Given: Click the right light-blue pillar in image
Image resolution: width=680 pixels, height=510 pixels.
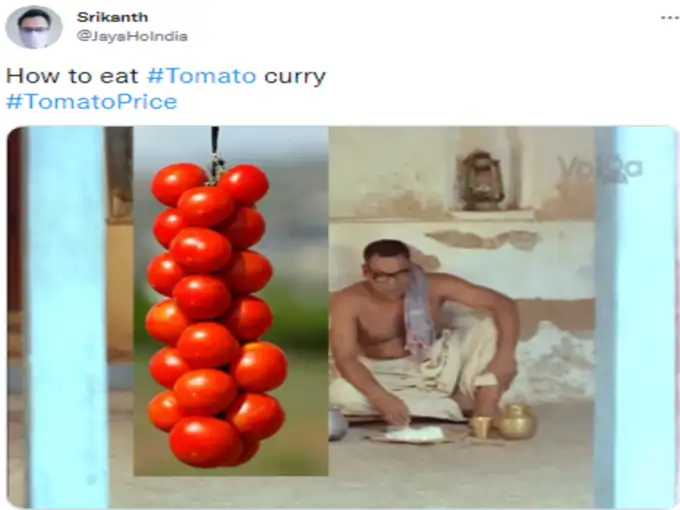Looking at the screenshot, I should [x=635, y=317].
